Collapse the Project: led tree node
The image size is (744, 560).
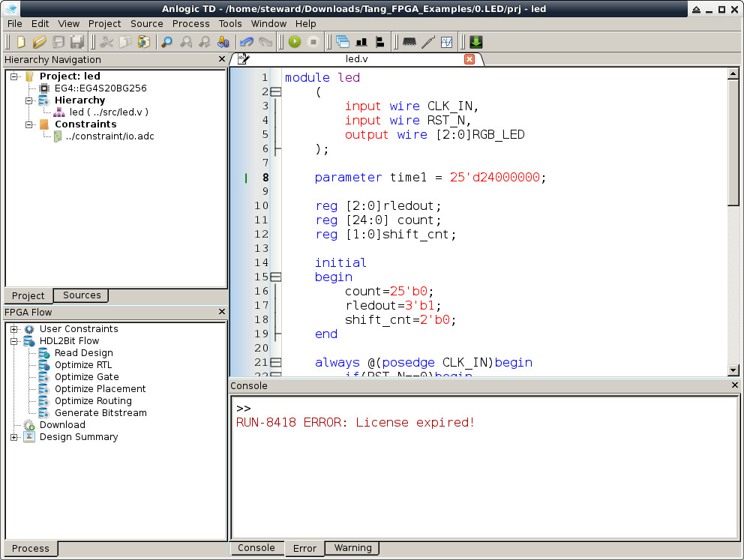[x=14, y=76]
